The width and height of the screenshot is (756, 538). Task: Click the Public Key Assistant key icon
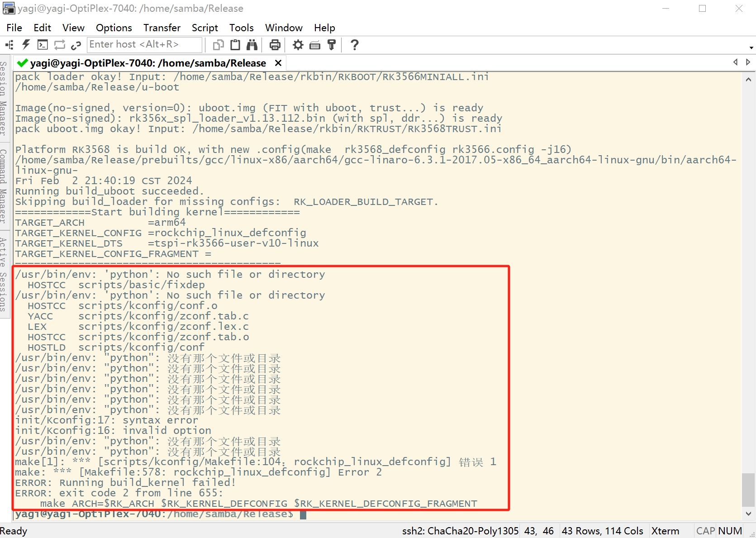(x=332, y=45)
